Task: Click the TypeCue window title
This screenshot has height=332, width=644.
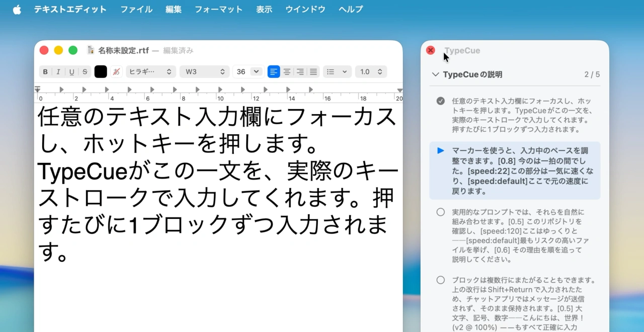Action: click(462, 50)
